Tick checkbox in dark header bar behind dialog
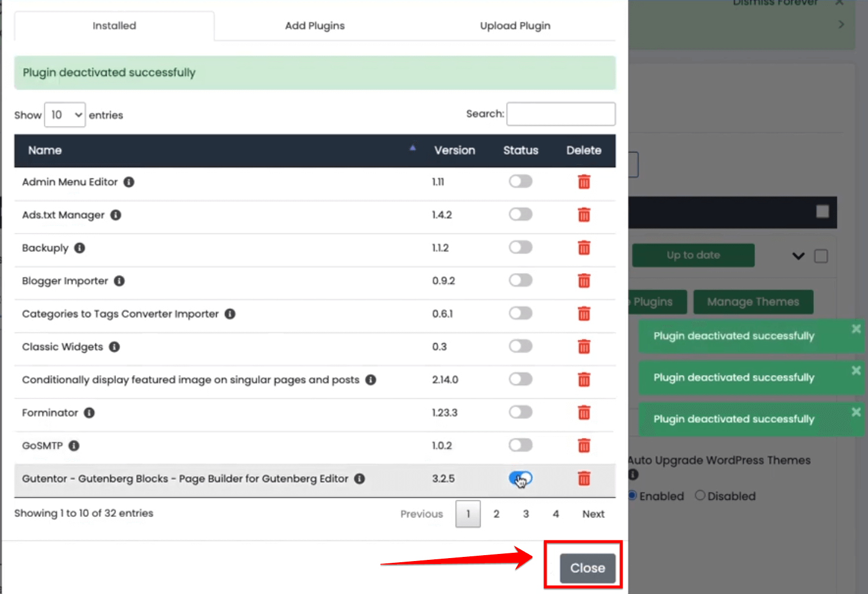 pos(823,212)
